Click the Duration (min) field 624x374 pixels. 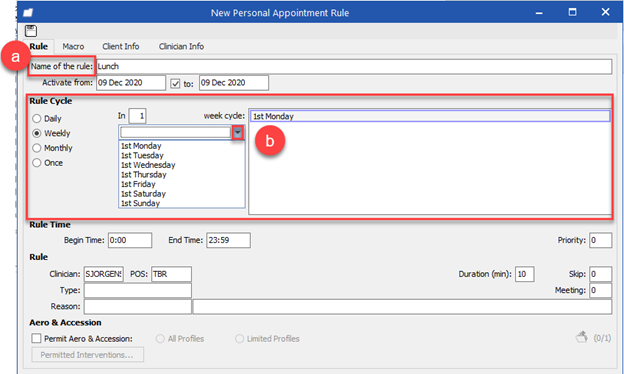(525, 274)
